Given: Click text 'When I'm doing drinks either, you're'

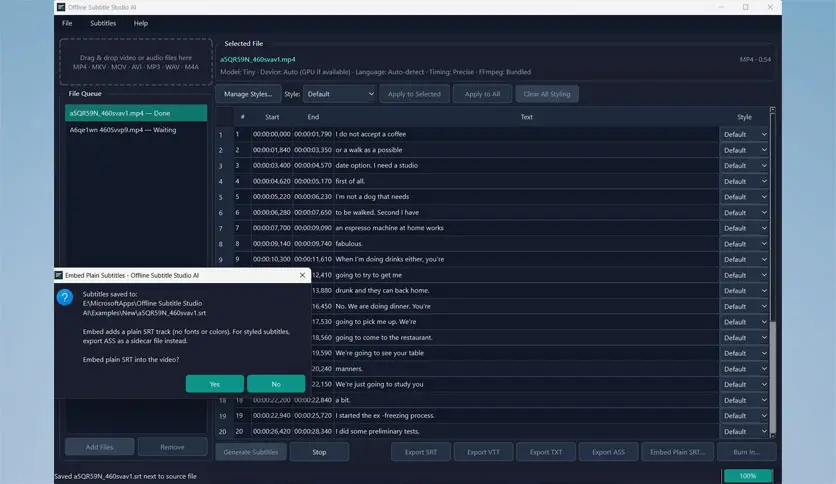Looking at the screenshot, I should [390, 259].
